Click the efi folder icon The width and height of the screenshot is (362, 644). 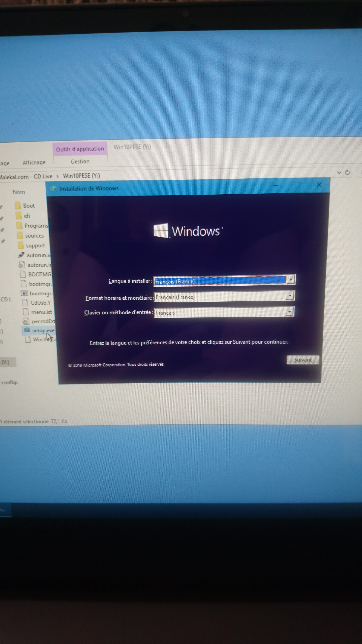tap(18, 216)
